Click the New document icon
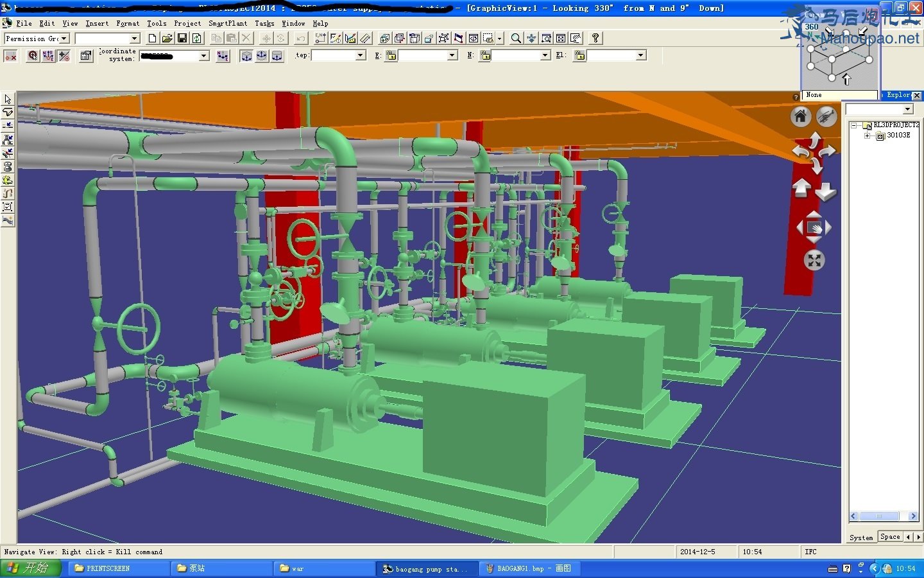The height and width of the screenshot is (578, 924). pyautogui.click(x=153, y=39)
